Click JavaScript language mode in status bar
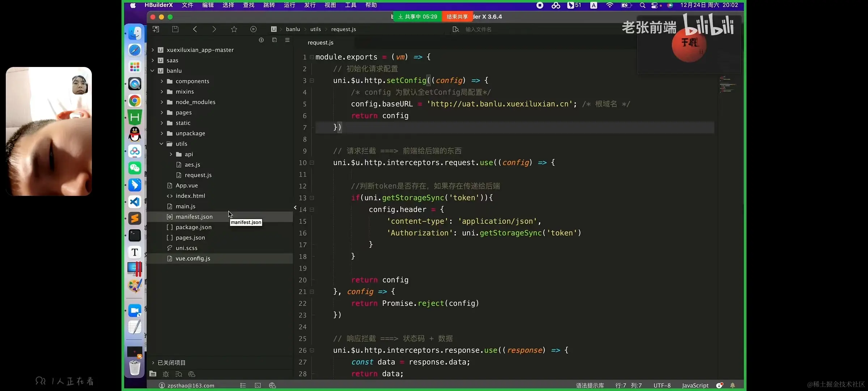The image size is (868, 391). [x=695, y=386]
